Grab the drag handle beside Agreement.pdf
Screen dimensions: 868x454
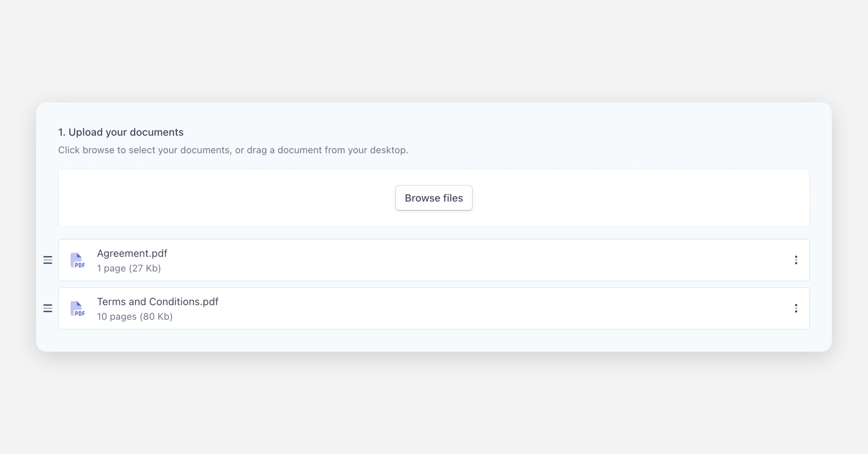pyautogui.click(x=48, y=260)
